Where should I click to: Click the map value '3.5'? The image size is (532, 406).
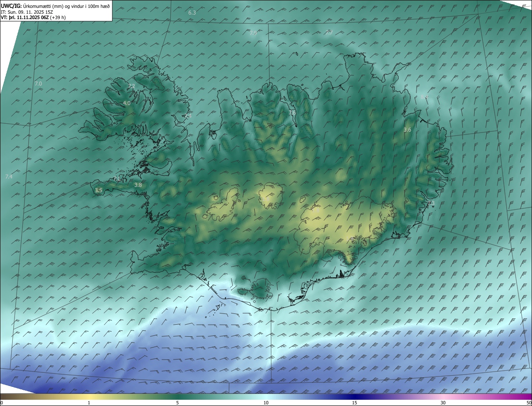click(x=99, y=191)
